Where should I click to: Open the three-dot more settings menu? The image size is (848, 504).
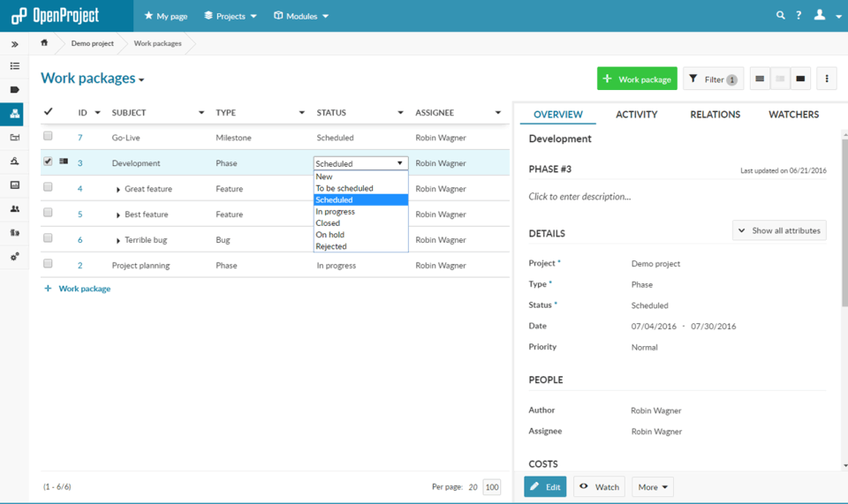click(x=827, y=79)
